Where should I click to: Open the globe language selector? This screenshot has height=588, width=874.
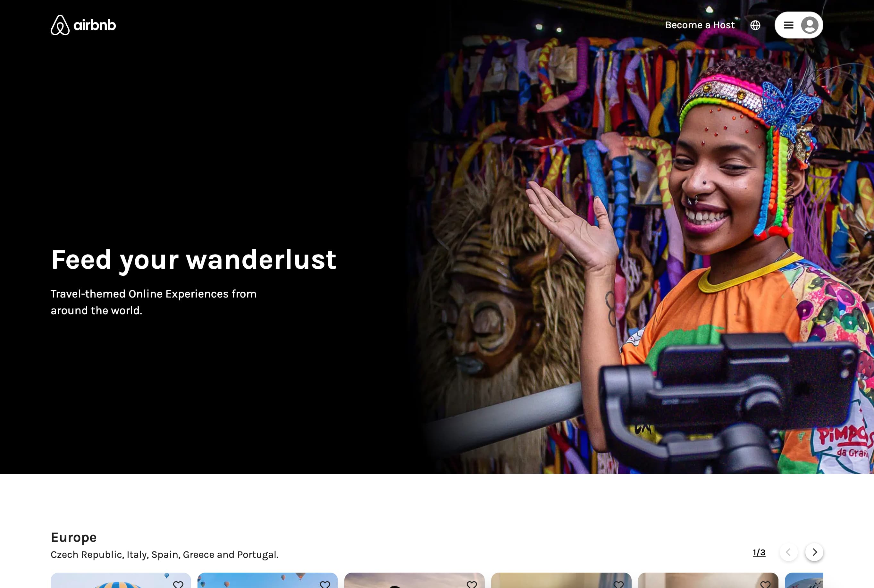(755, 25)
